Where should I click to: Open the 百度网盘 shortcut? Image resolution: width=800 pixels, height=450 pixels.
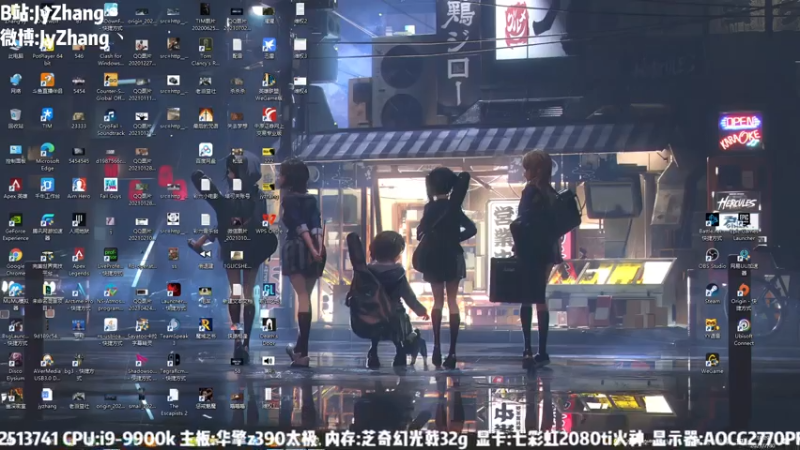[x=206, y=153]
